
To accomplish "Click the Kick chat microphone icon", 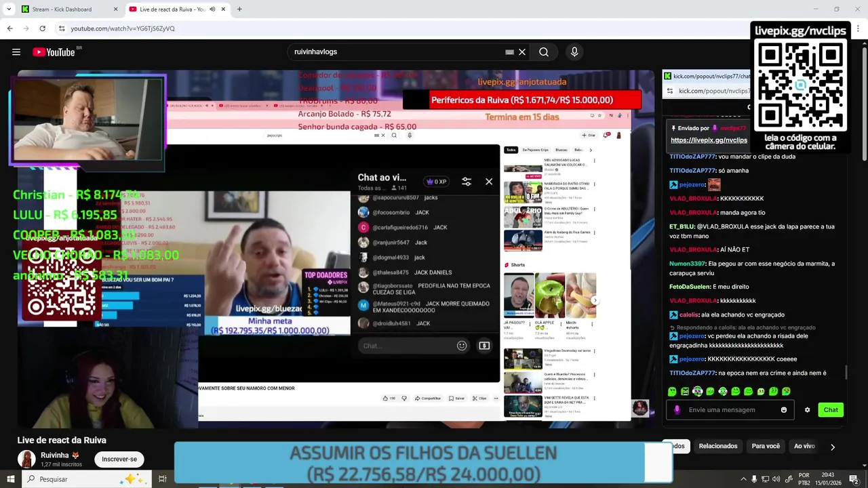I will point(677,410).
